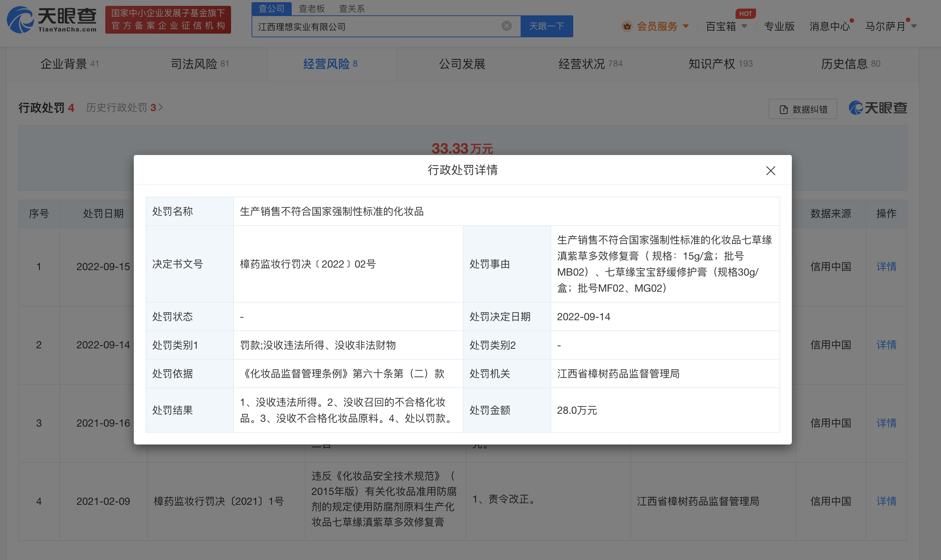The height and width of the screenshot is (560, 941).
Task: Click 江西省樟树药品监督管理局 in the dialog
Action: coord(618,374)
